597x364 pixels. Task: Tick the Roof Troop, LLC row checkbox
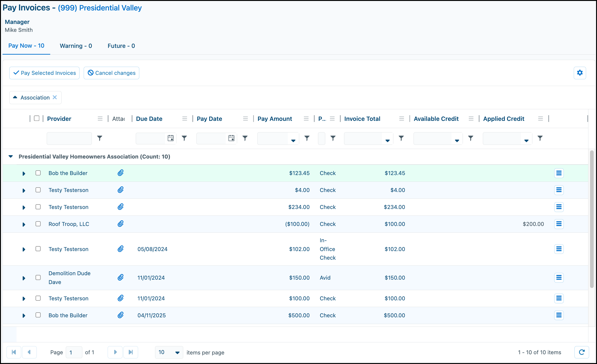click(38, 224)
